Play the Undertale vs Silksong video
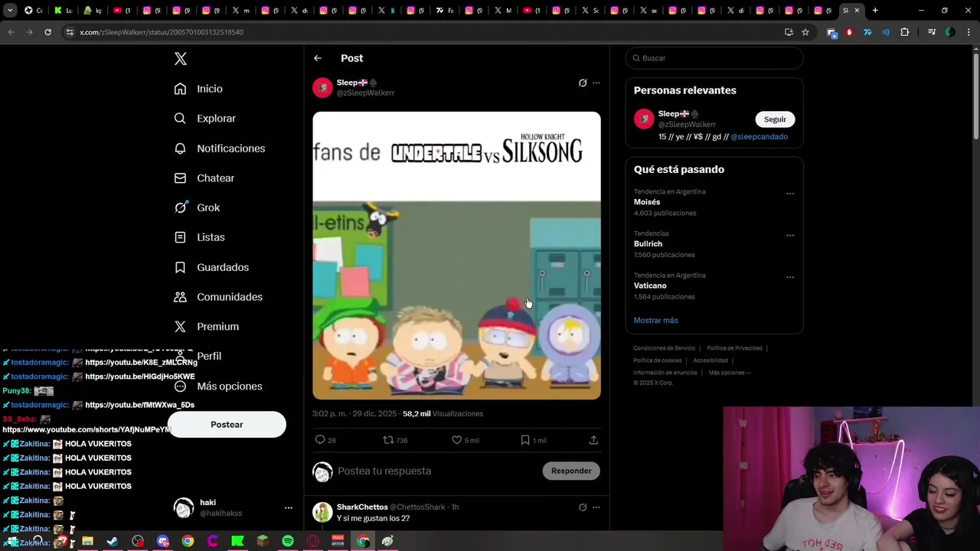This screenshot has height=551, width=980. click(456, 256)
